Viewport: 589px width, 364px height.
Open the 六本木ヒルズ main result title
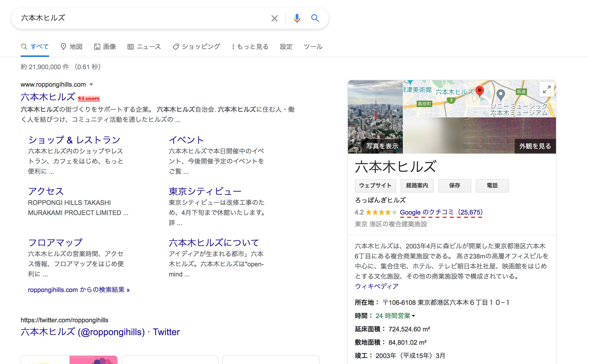pos(48,97)
